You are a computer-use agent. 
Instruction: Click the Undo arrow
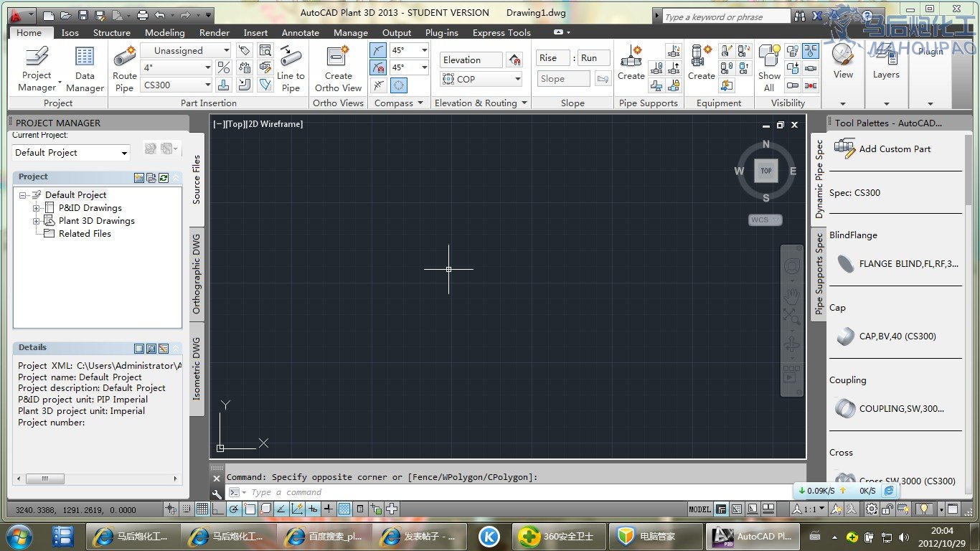pyautogui.click(x=159, y=14)
